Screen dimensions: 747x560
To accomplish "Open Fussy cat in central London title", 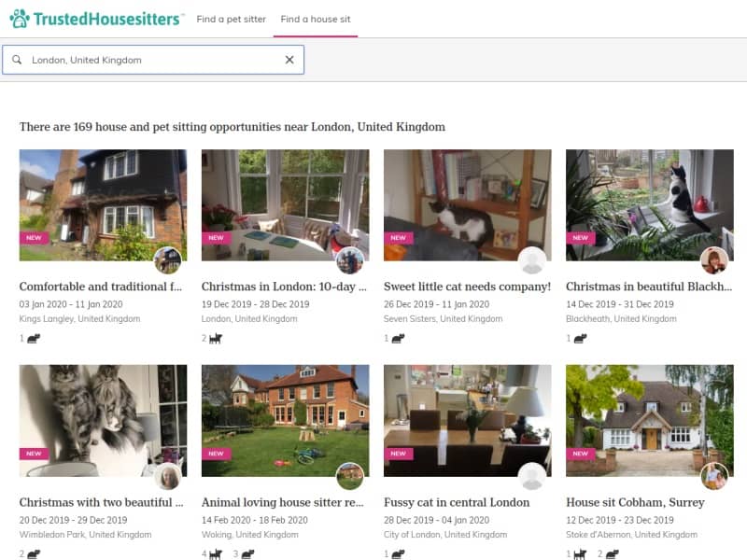I will click(457, 502).
